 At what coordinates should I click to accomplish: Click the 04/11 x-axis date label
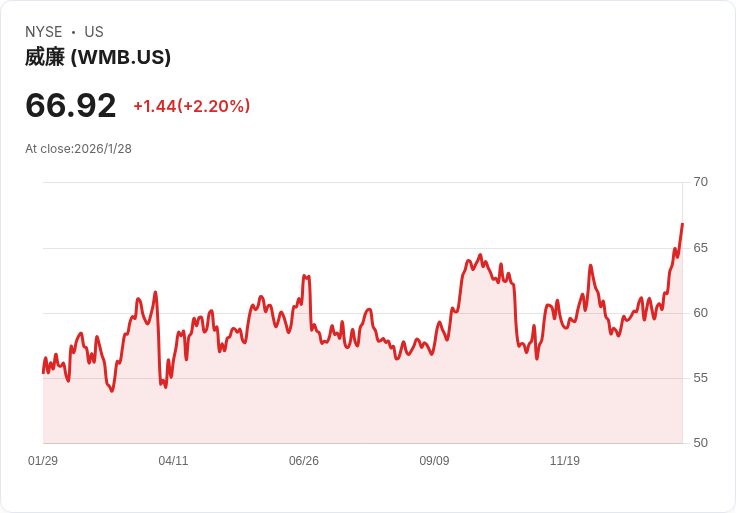coord(173,461)
